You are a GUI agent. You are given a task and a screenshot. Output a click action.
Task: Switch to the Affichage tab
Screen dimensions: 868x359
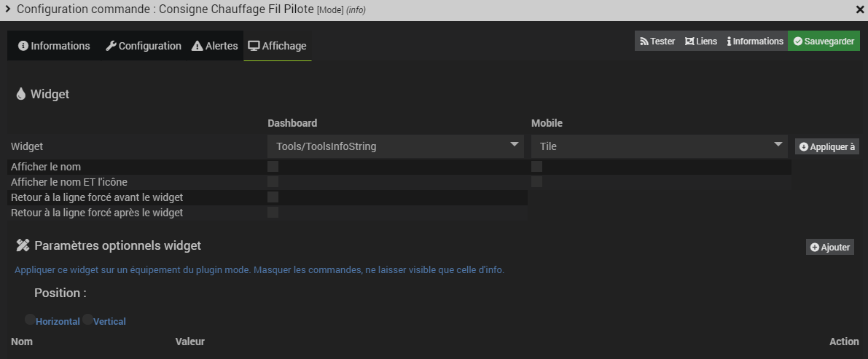coord(277,46)
